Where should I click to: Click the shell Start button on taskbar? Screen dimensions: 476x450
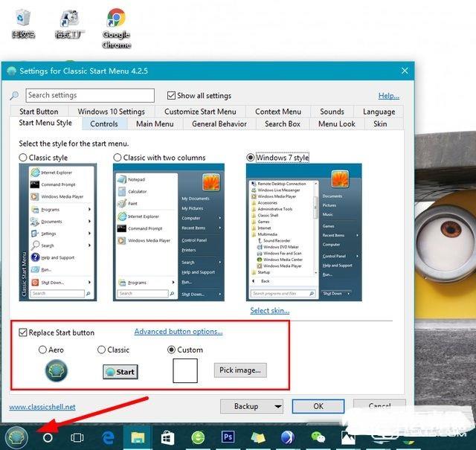point(16,437)
